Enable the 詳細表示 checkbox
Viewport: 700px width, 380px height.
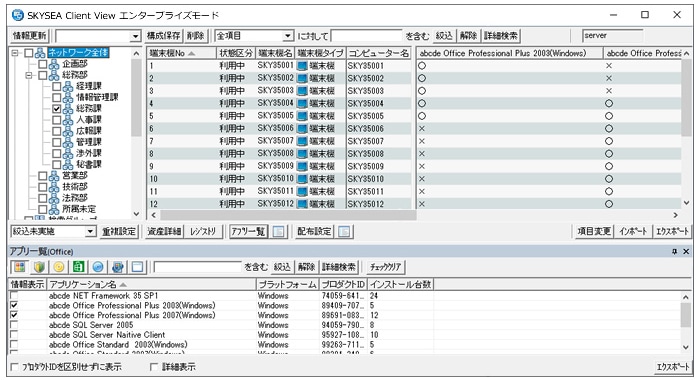point(154,367)
